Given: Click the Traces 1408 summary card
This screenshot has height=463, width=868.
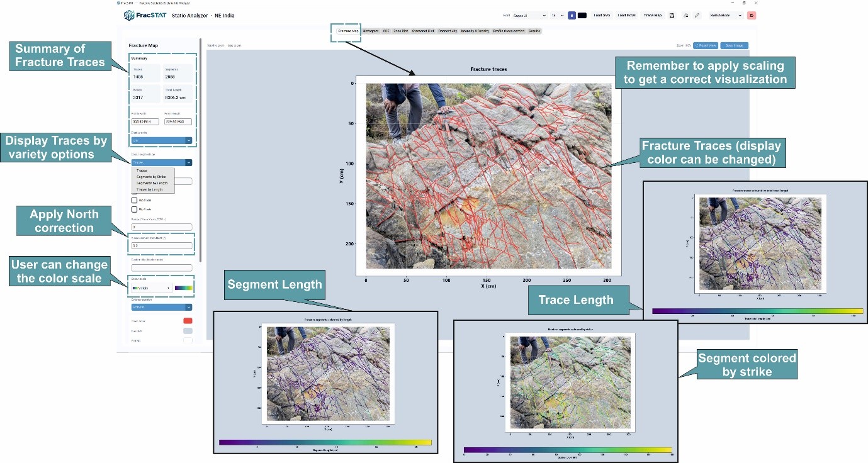Looking at the screenshot, I should click(x=145, y=73).
